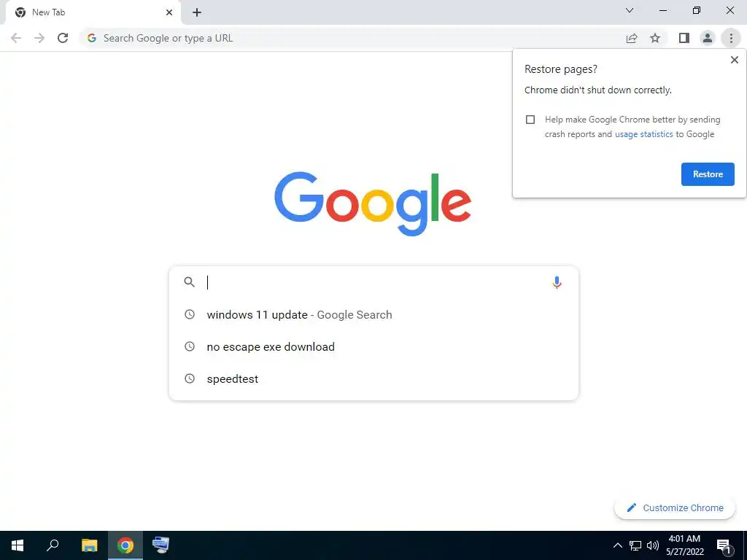This screenshot has height=560, width=747.
Task: Enable sending crash reports checkbox
Action: [x=530, y=120]
